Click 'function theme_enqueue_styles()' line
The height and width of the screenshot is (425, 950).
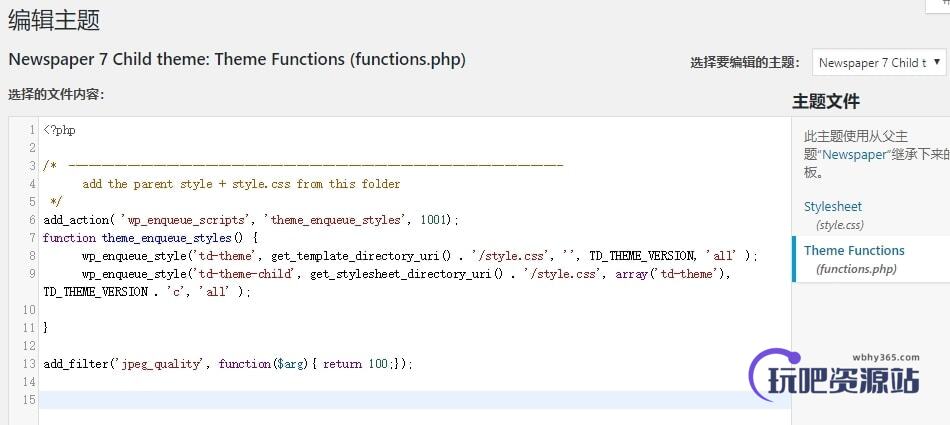click(151, 238)
